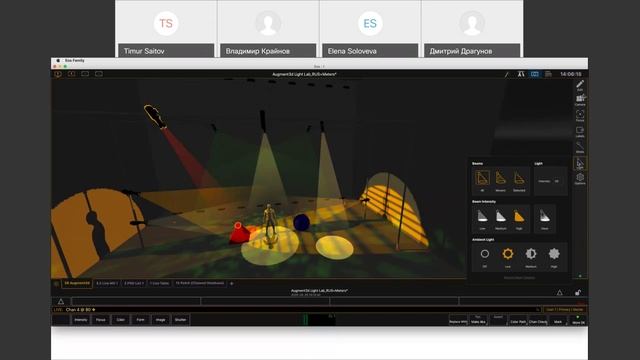The height and width of the screenshot is (360, 640).
Task: Open the Focus encoder category
Action: point(100,320)
